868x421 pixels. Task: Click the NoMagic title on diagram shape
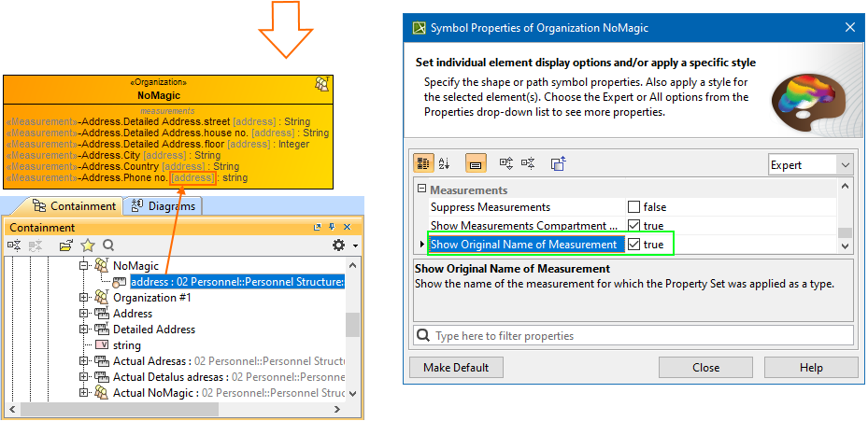[x=159, y=96]
